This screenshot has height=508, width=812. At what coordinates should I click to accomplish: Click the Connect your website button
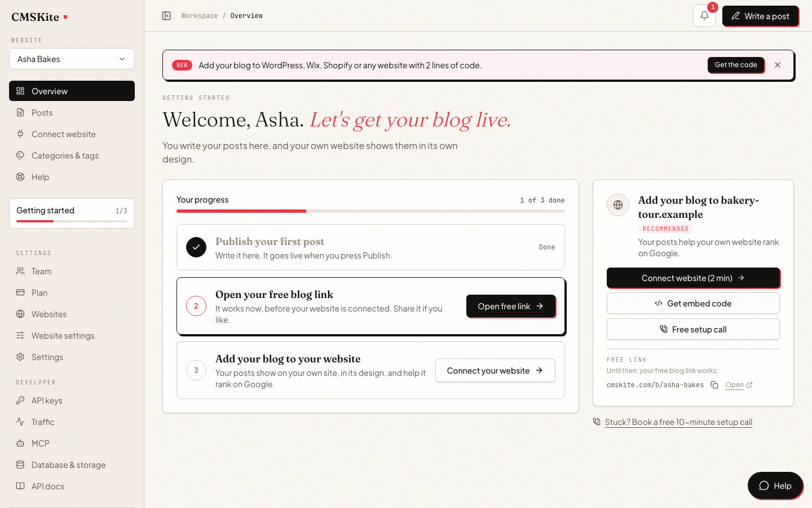(x=495, y=370)
